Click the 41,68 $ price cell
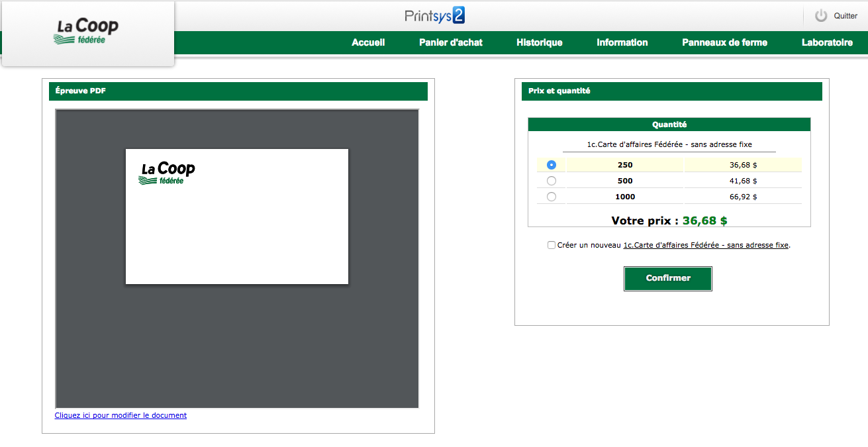This screenshot has width=868, height=447. pyautogui.click(x=743, y=181)
